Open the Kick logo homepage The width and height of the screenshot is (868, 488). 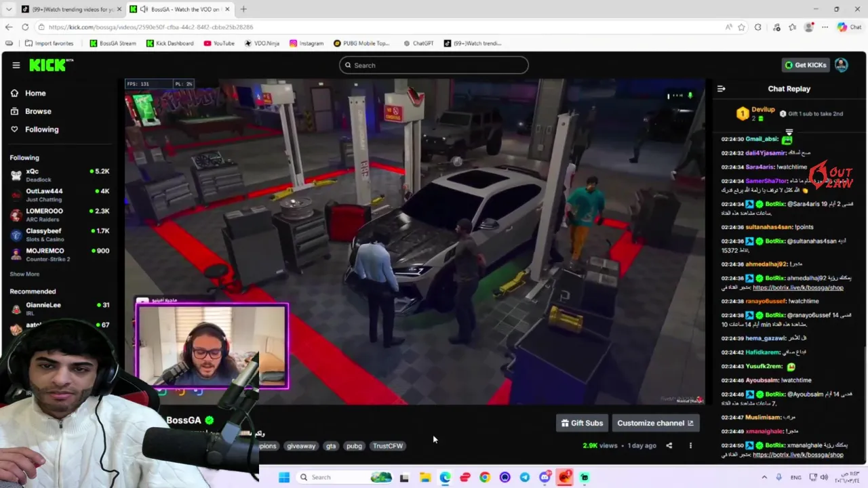51,65
